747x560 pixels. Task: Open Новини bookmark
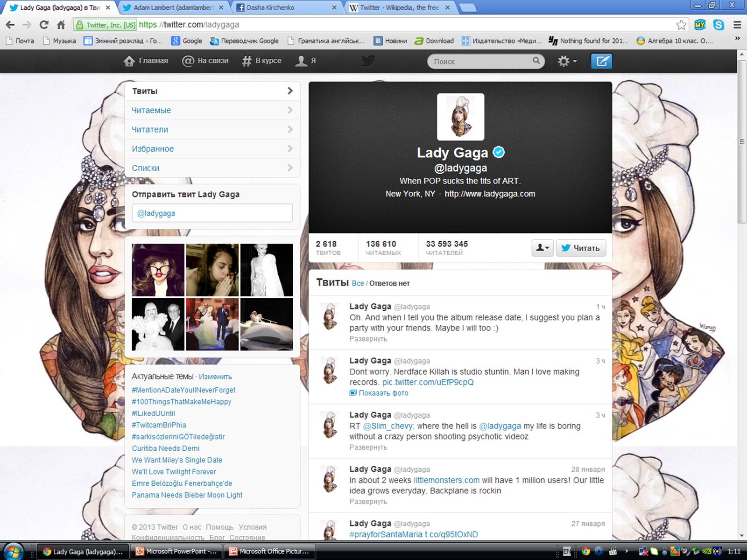click(391, 41)
